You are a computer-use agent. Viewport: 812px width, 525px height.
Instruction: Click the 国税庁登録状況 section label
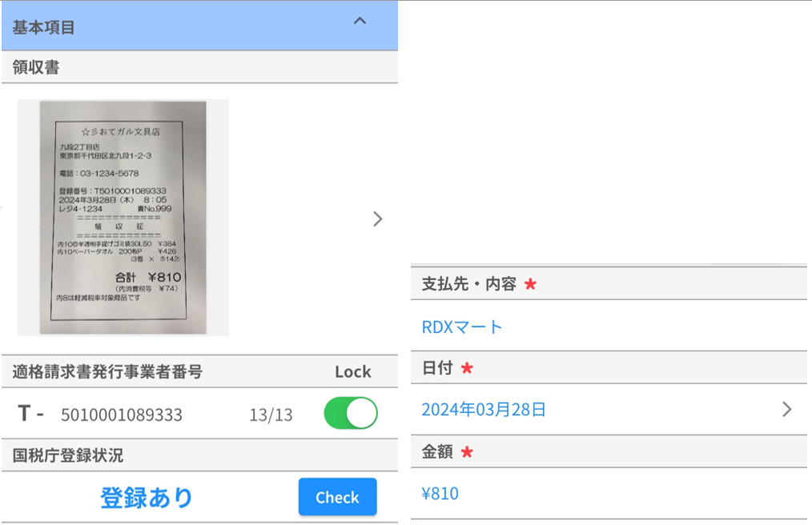coord(68,456)
